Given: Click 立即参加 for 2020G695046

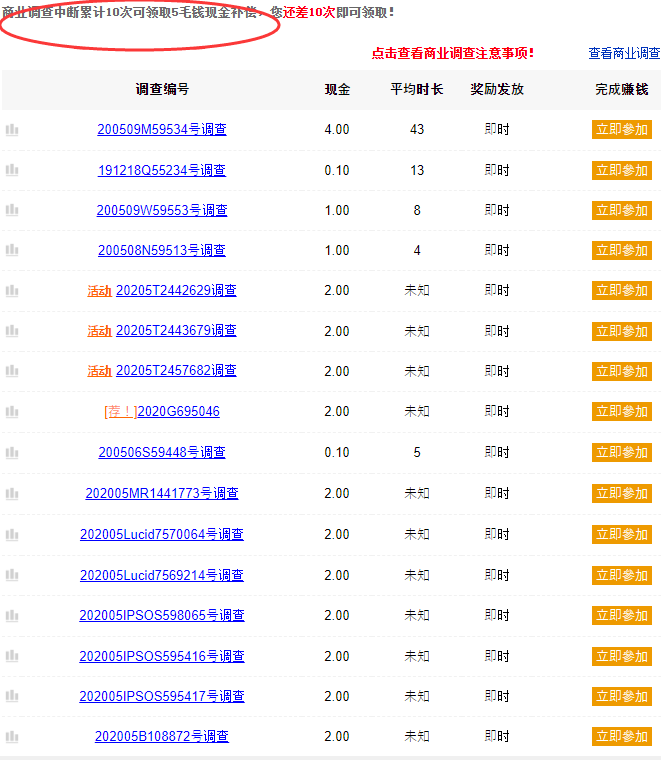Looking at the screenshot, I should 622,412.
